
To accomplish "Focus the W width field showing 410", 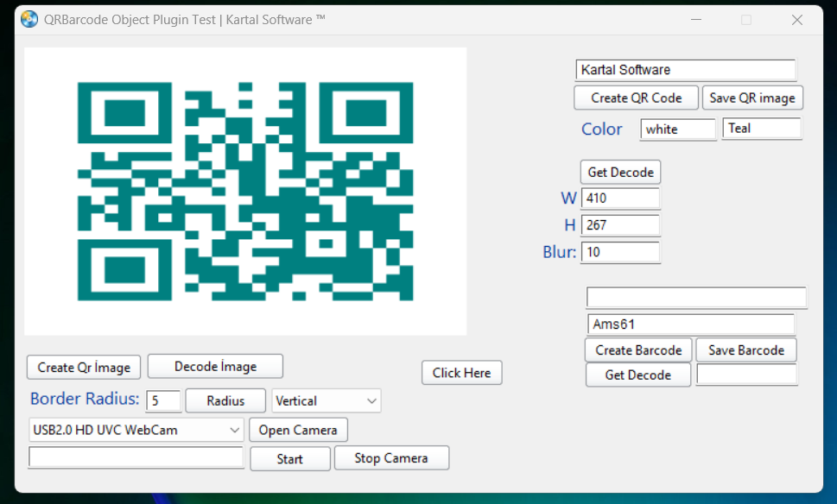I will click(620, 198).
